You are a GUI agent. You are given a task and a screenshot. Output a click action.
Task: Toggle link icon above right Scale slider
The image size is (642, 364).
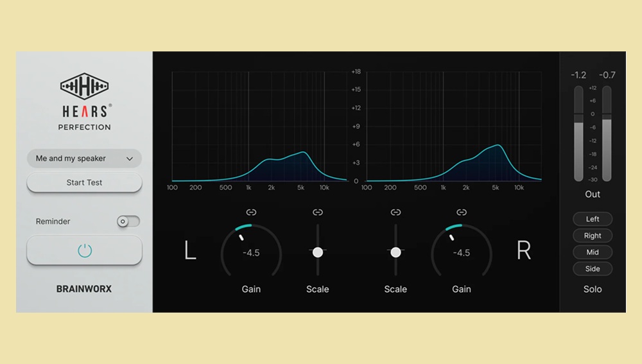point(395,212)
